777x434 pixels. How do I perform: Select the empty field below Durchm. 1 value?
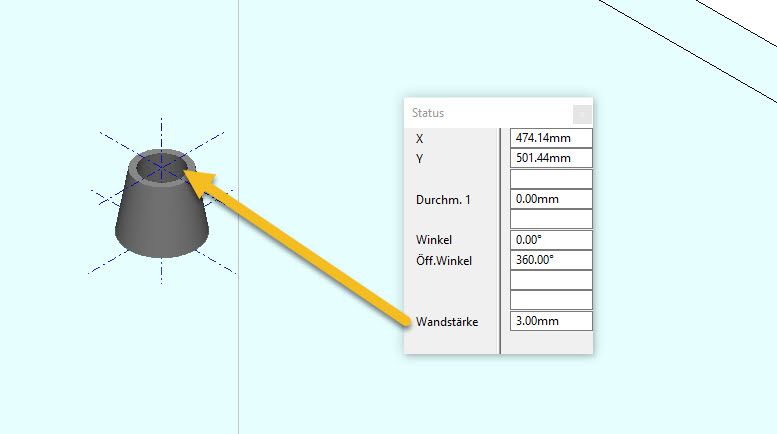pos(551,219)
